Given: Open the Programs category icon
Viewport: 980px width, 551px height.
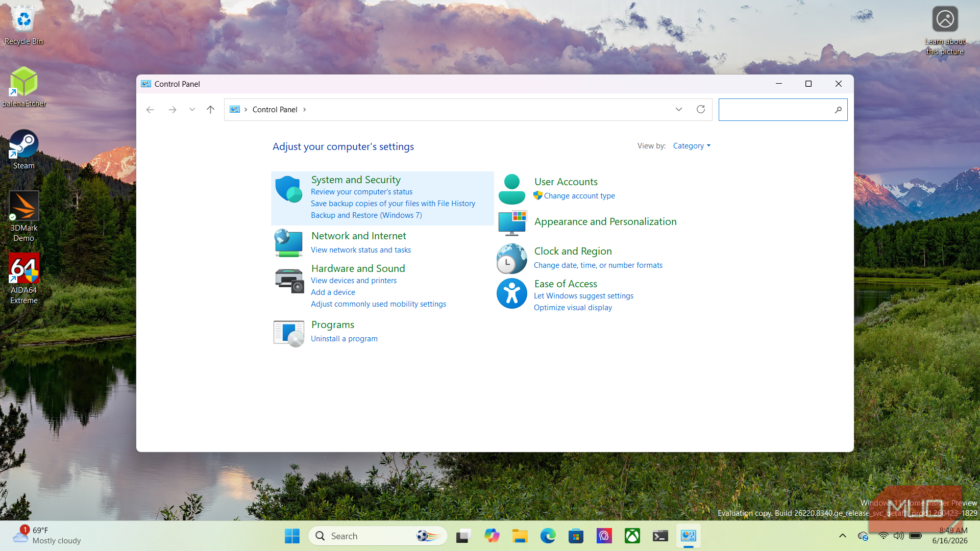Looking at the screenshot, I should 289,333.
